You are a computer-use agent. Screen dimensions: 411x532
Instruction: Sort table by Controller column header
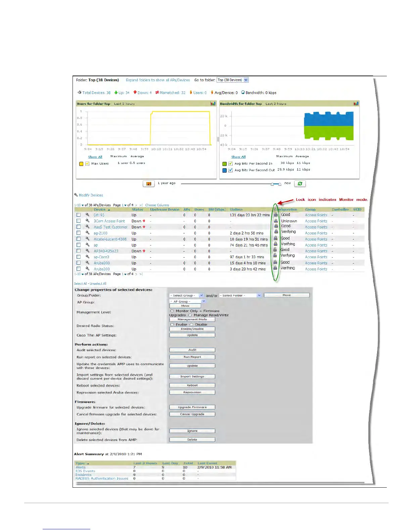[x=340, y=209]
